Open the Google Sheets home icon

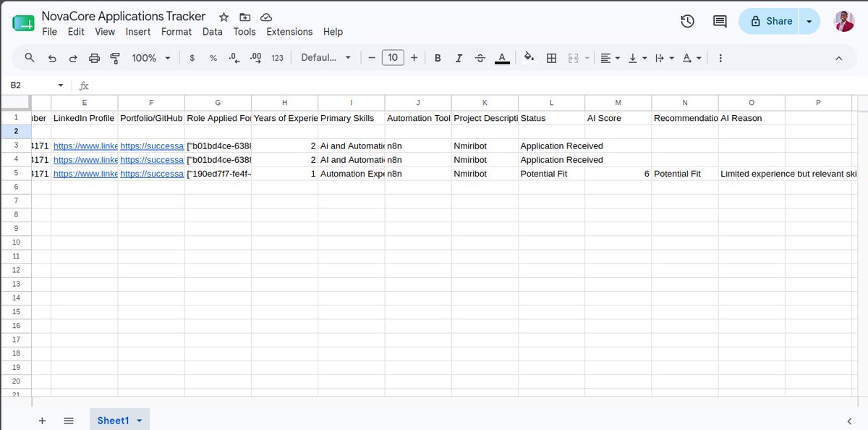click(x=23, y=23)
